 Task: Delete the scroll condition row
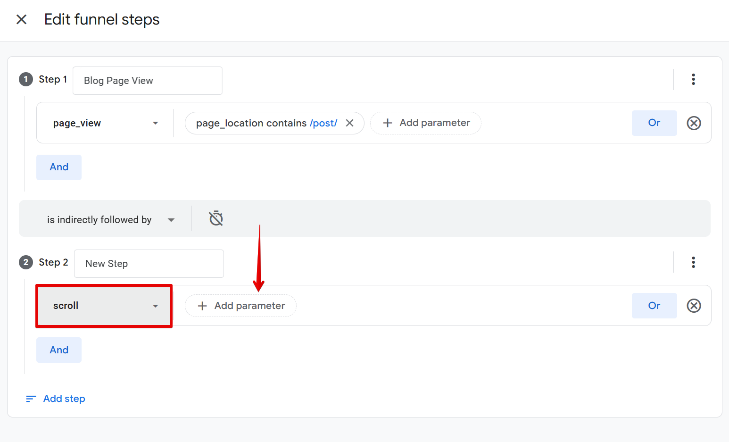(x=694, y=306)
